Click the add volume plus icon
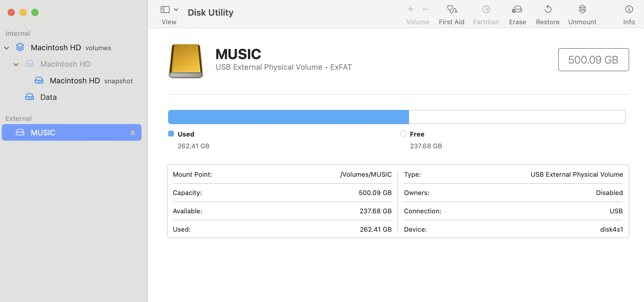 (x=410, y=9)
